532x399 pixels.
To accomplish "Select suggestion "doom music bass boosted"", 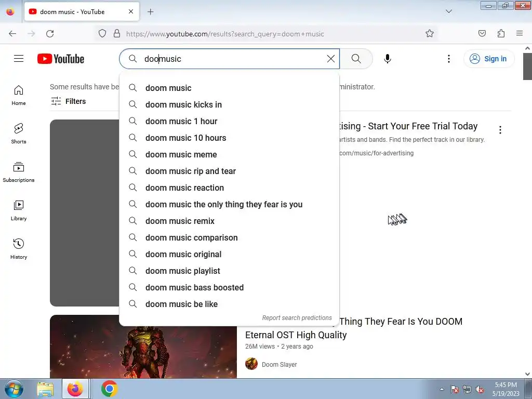I will [x=229, y=287].
